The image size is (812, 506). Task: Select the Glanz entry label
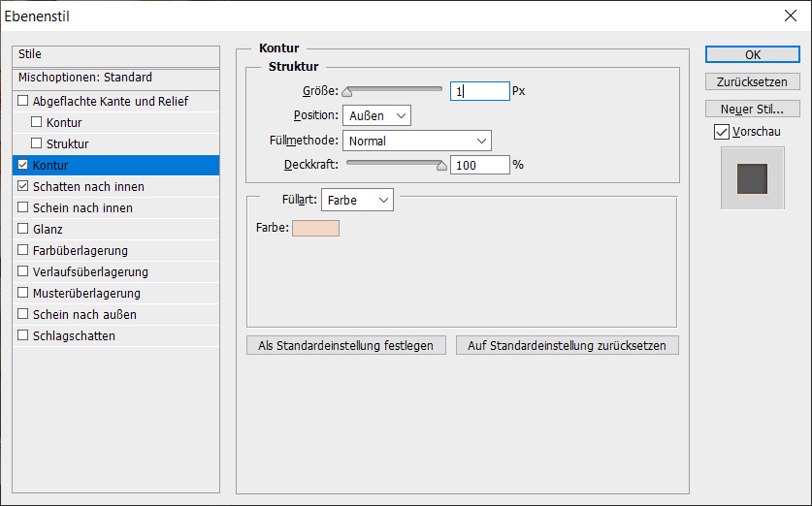pyautogui.click(x=48, y=229)
